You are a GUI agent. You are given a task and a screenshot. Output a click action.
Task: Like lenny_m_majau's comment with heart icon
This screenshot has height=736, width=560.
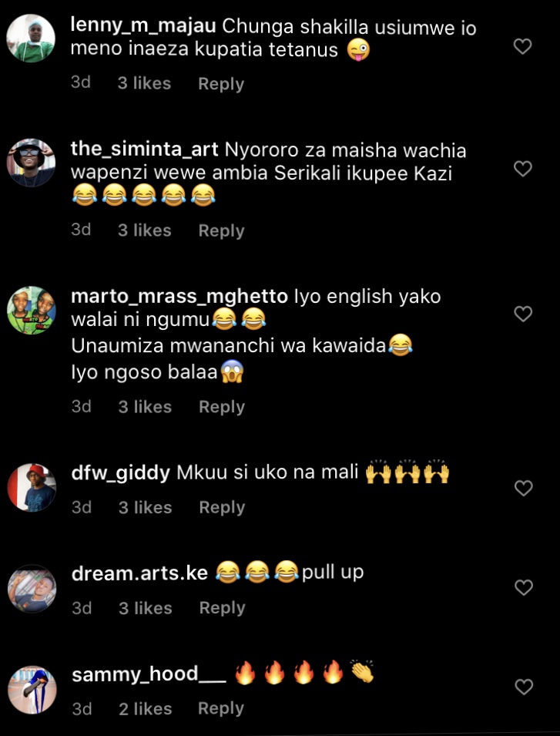tap(522, 46)
